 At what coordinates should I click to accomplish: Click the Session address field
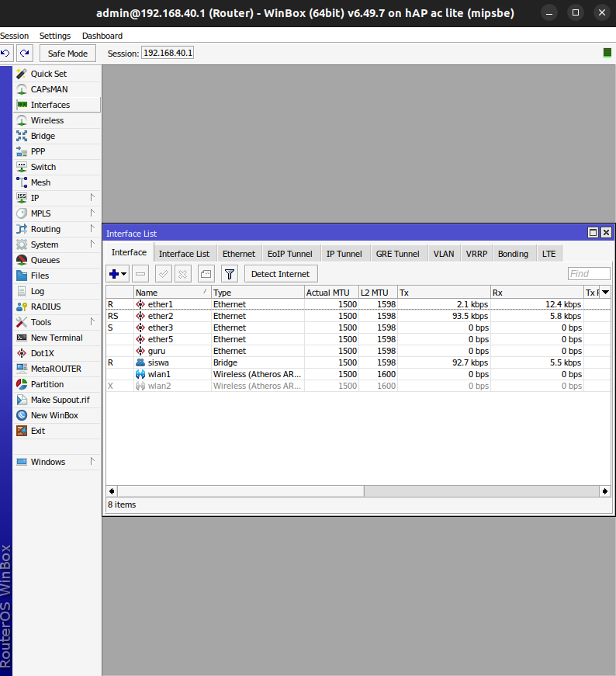point(168,53)
